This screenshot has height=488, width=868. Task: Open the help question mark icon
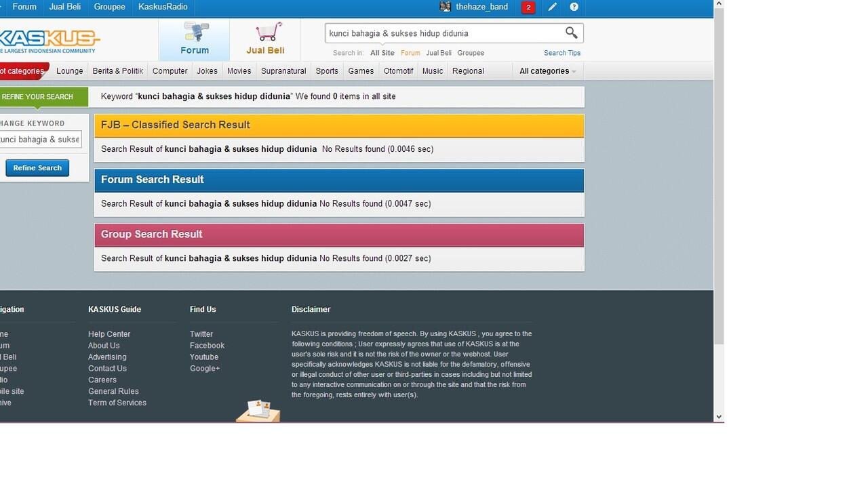coord(574,7)
